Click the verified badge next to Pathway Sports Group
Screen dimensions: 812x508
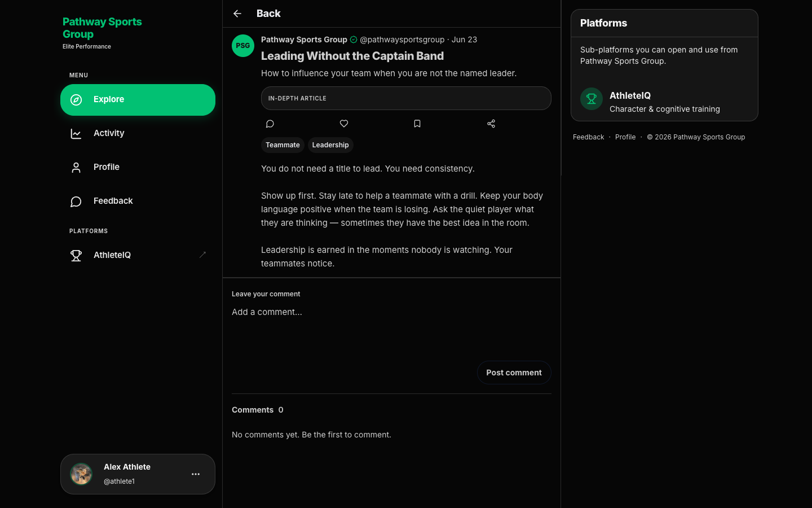pos(354,40)
